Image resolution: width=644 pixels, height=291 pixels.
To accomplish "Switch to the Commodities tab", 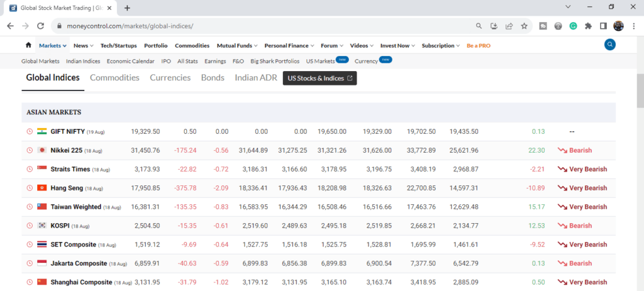I will 114,77.
